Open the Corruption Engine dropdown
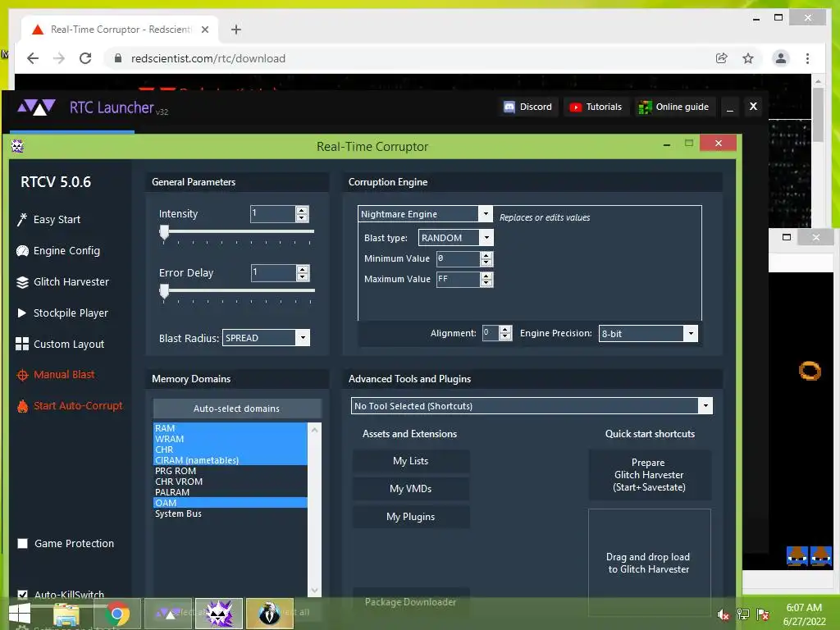 [486, 214]
